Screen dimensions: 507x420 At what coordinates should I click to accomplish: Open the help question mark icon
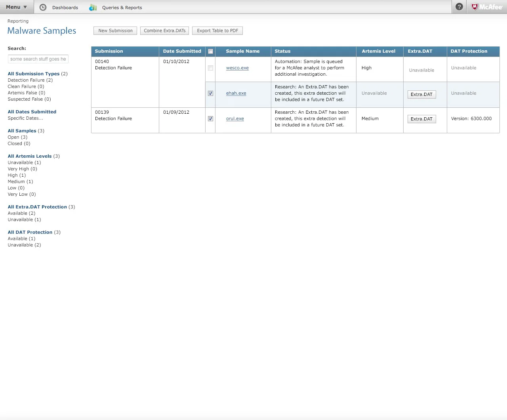click(459, 7)
